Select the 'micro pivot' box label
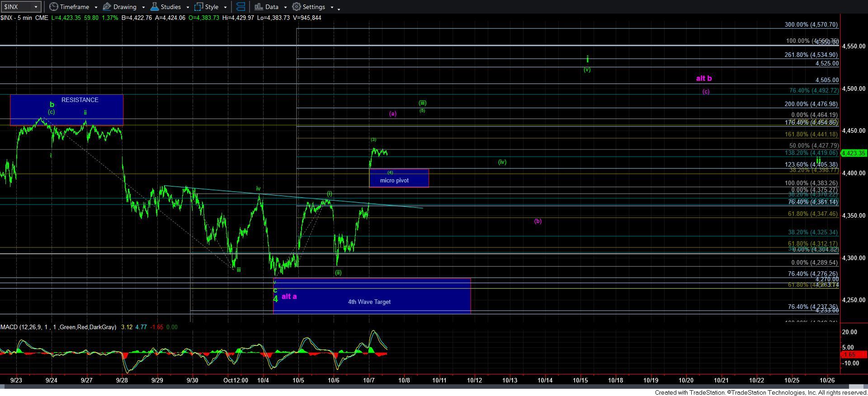This screenshot has height=396, width=868. (394, 180)
